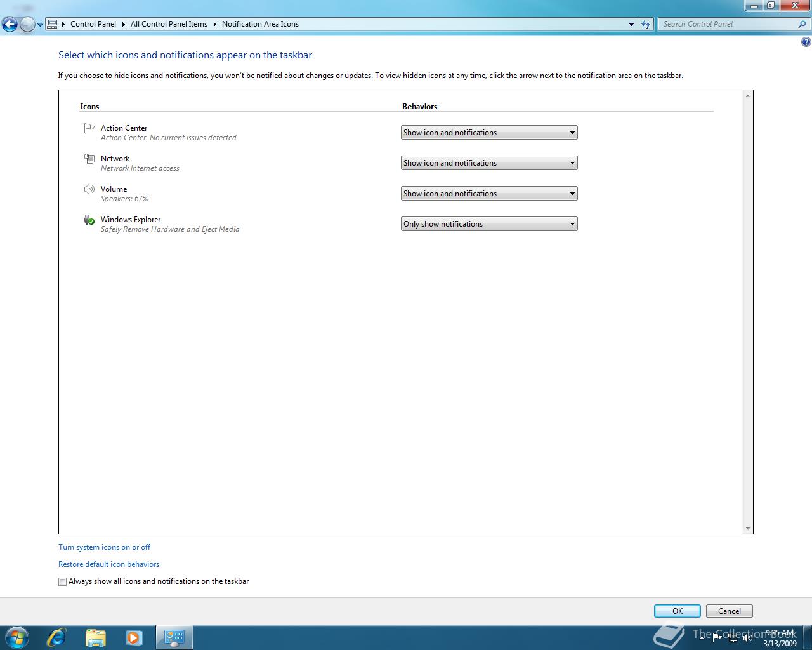Click Restore default icon behaviors
This screenshot has height=650, width=812.
click(109, 564)
